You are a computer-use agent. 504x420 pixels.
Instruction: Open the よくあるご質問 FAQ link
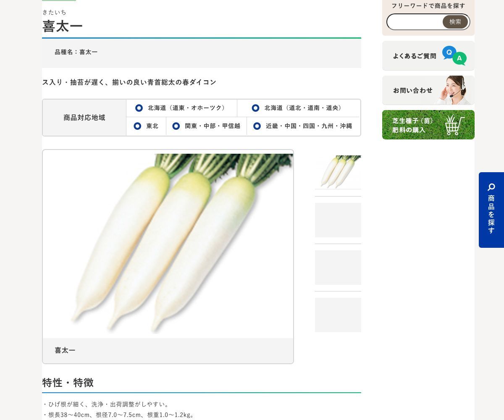[x=414, y=56]
